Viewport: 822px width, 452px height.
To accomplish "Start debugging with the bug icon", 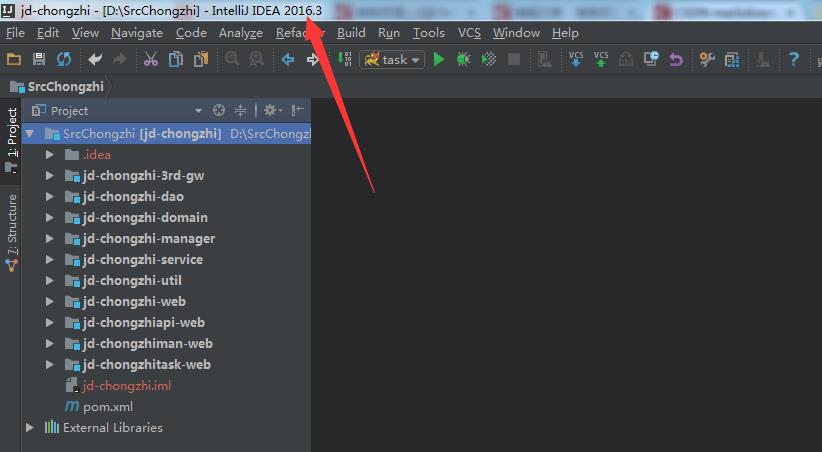I will (x=463, y=59).
